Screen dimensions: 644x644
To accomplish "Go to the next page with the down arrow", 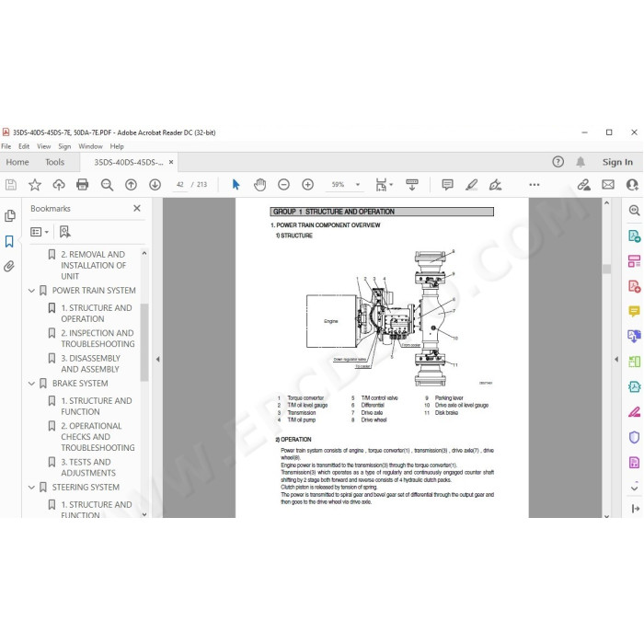I will pyautogui.click(x=155, y=185).
